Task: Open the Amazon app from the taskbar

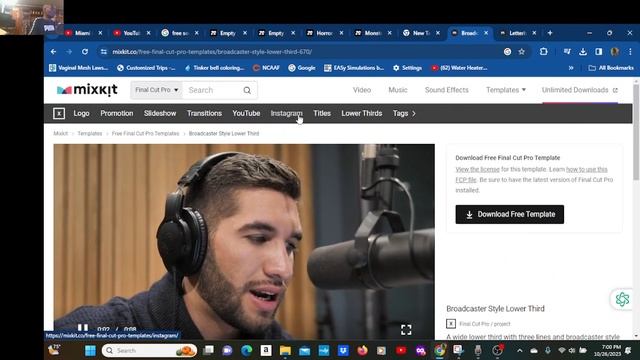Action: [x=266, y=350]
